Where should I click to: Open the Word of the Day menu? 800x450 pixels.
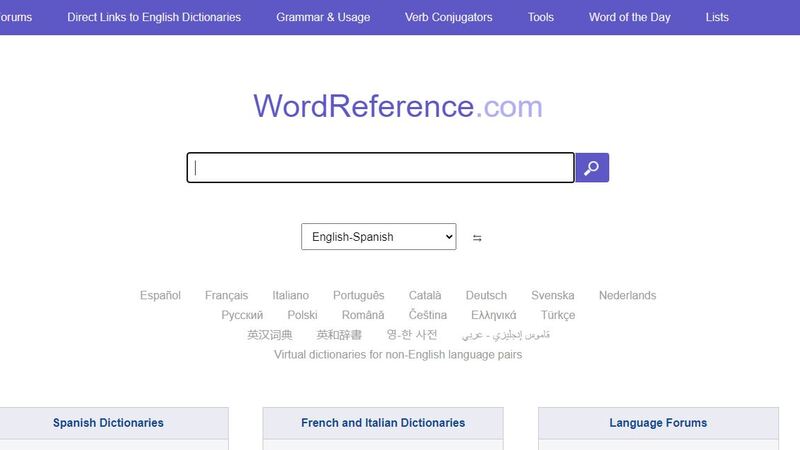pos(630,17)
